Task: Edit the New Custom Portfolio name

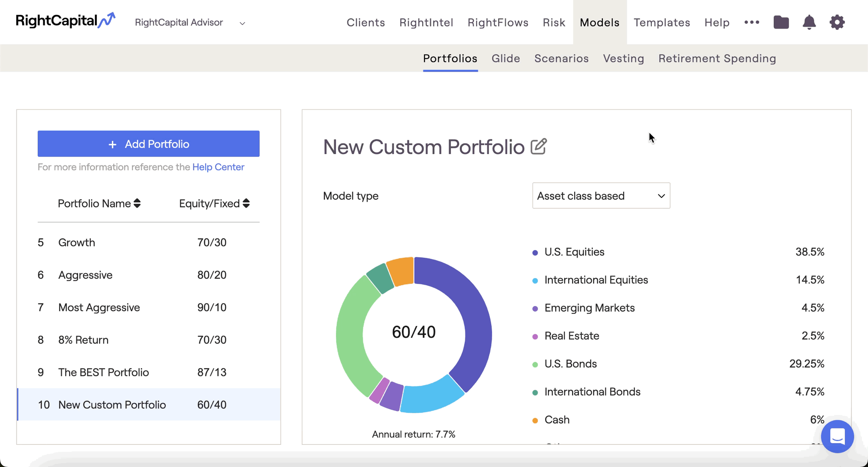Action: tap(539, 147)
